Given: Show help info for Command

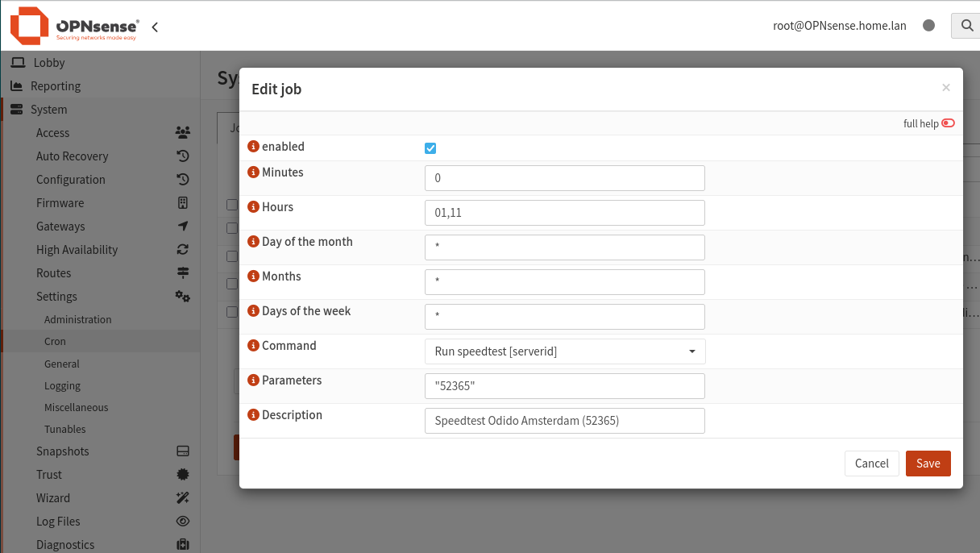Looking at the screenshot, I should (x=253, y=346).
